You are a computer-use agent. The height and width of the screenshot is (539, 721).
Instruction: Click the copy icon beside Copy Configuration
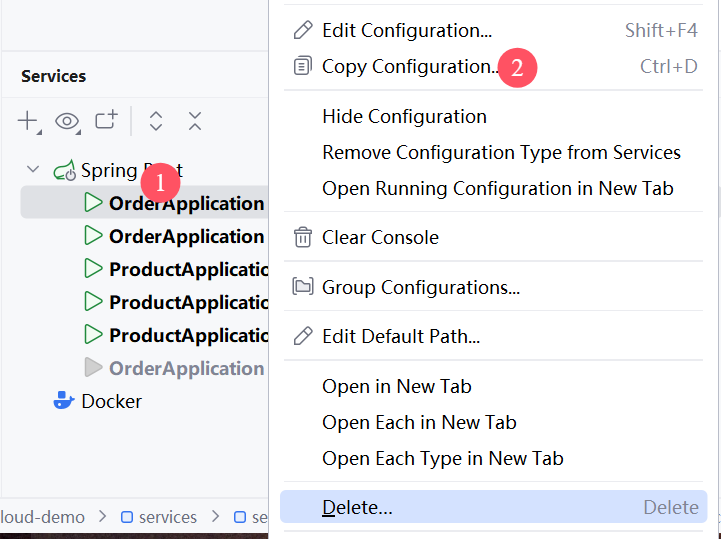pos(303,67)
